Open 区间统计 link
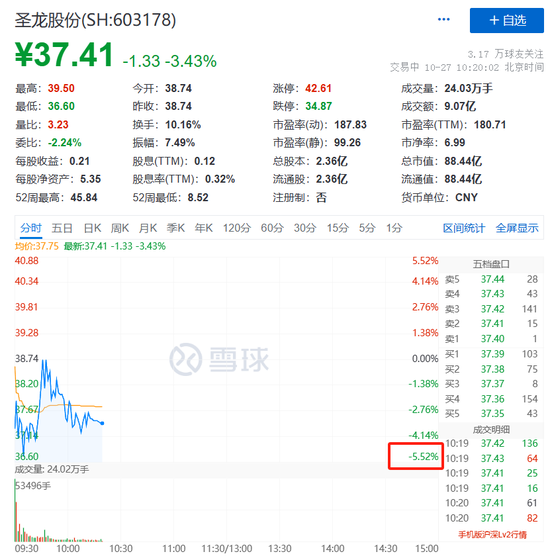This screenshot has width=550, height=556. click(464, 228)
